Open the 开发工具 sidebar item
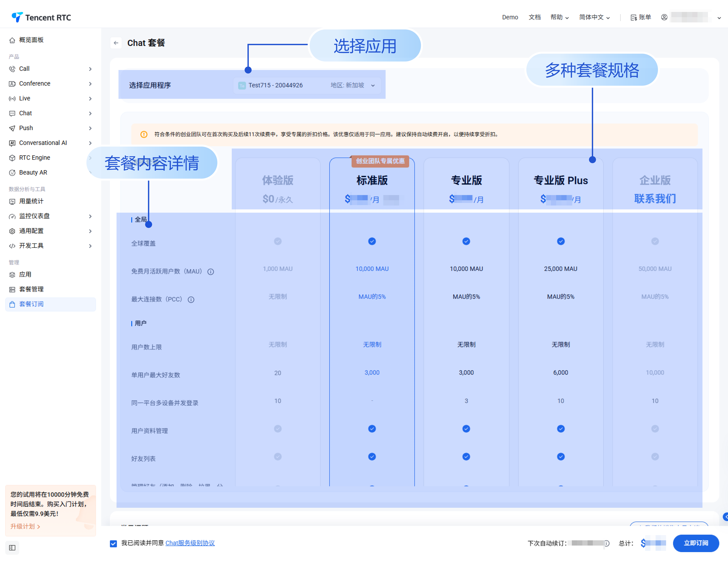Viewport: 728px width, 566px height. tap(50, 246)
